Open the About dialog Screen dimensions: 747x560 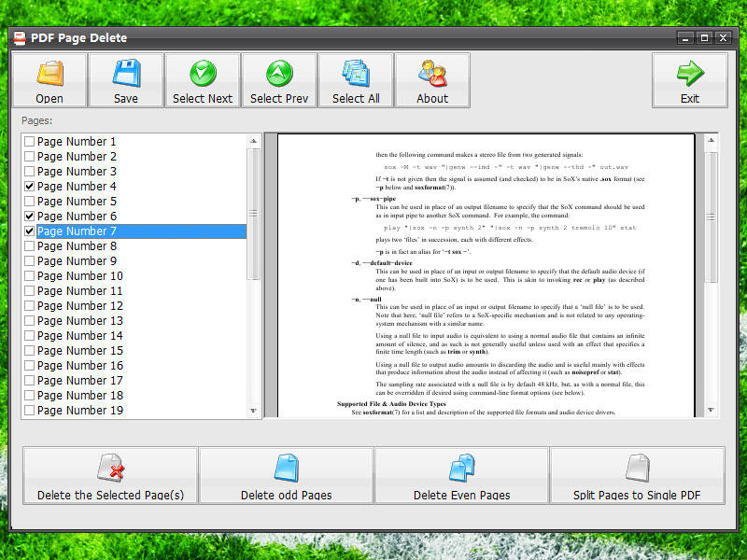click(x=432, y=80)
